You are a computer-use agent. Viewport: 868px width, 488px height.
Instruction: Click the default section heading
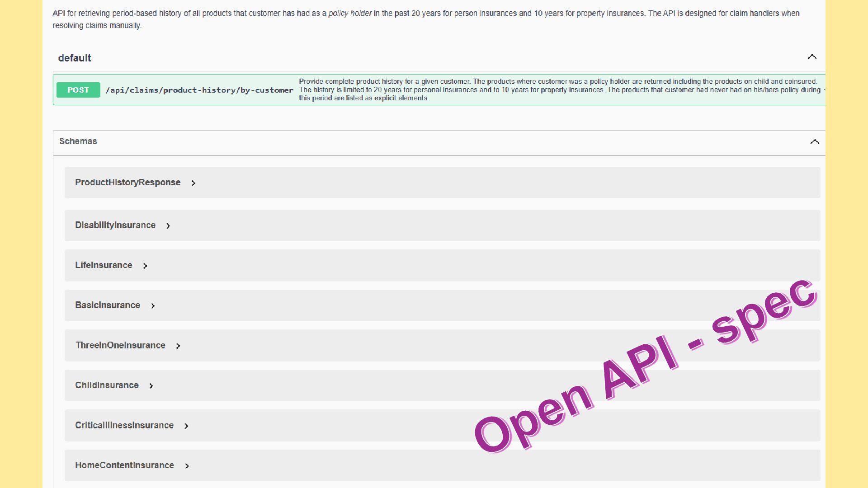pos(75,58)
